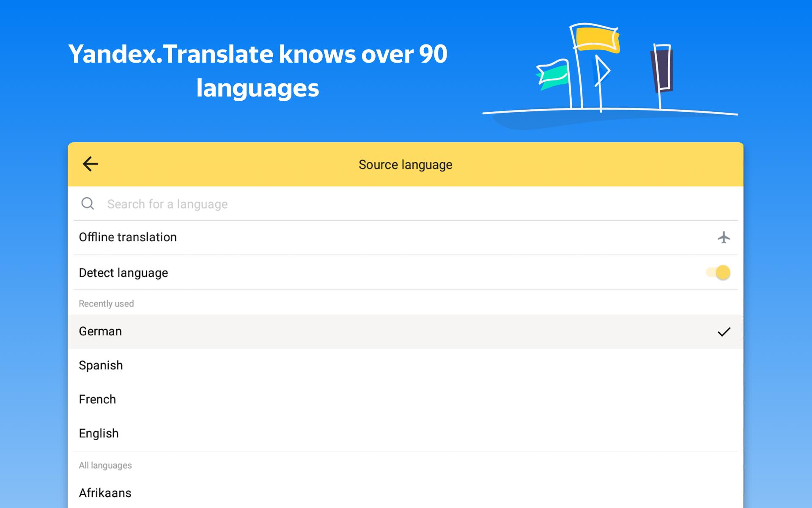Viewport: 812px width, 508px height.
Task: Click the search magnifier icon
Action: click(88, 204)
